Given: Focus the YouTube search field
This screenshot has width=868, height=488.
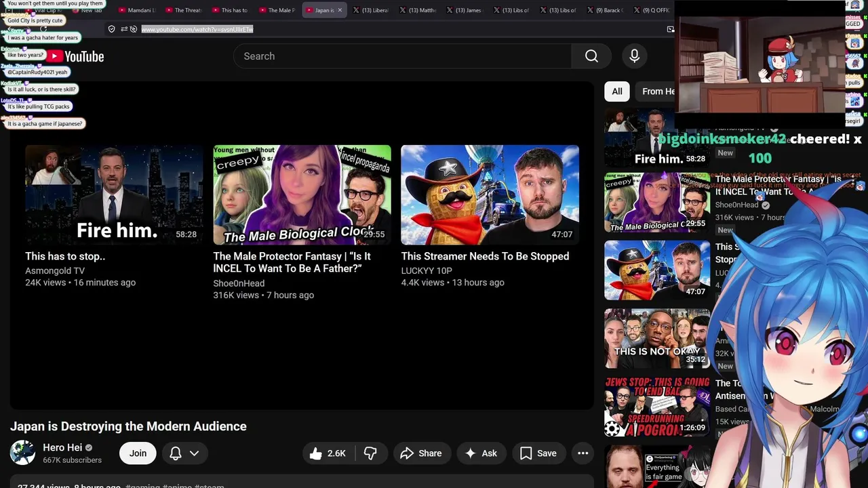Looking at the screenshot, I should [x=402, y=56].
